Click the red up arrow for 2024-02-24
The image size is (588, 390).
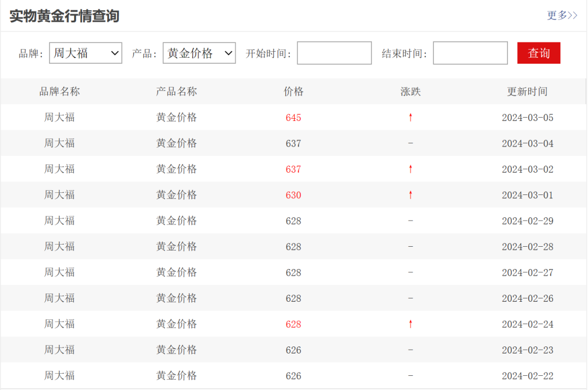[x=411, y=324]
